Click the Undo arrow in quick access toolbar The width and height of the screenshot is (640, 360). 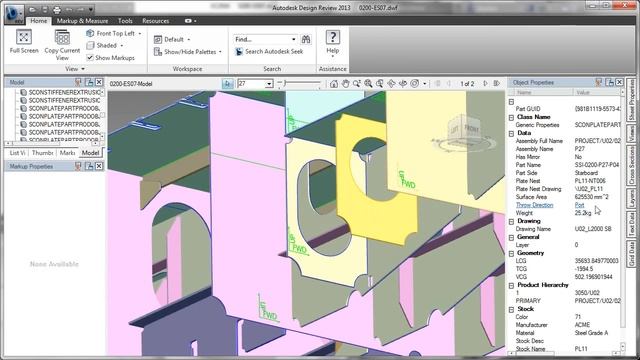click(69, 9)
